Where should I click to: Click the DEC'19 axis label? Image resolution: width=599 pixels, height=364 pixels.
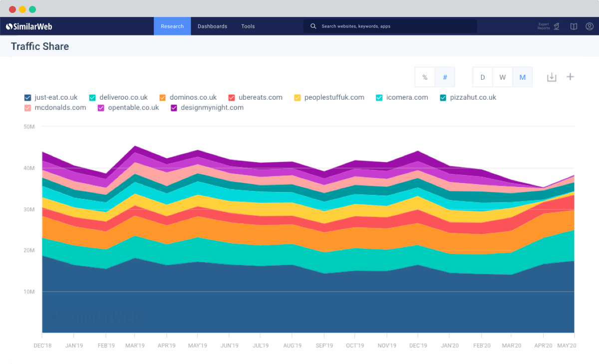[x=418, y=346]
